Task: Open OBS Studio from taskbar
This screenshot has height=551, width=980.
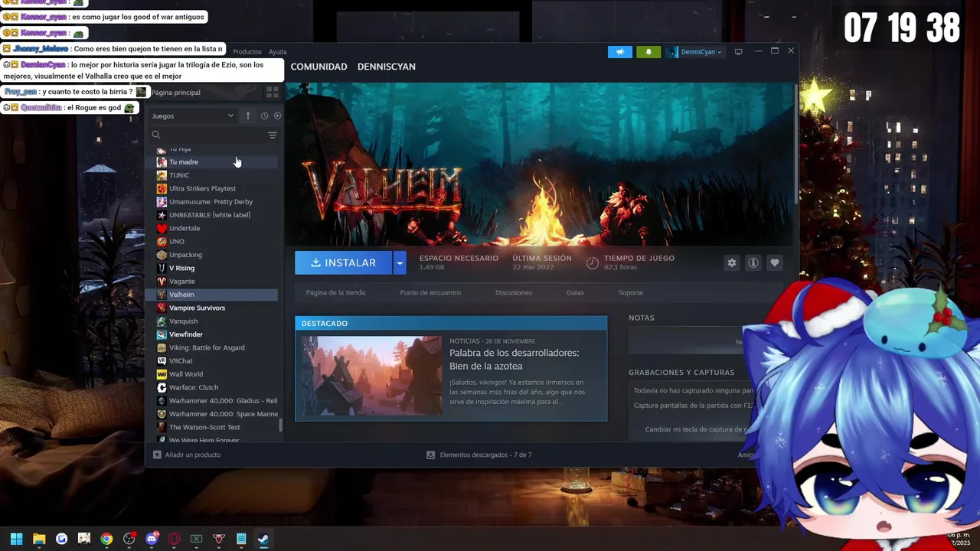Action: 129,539
